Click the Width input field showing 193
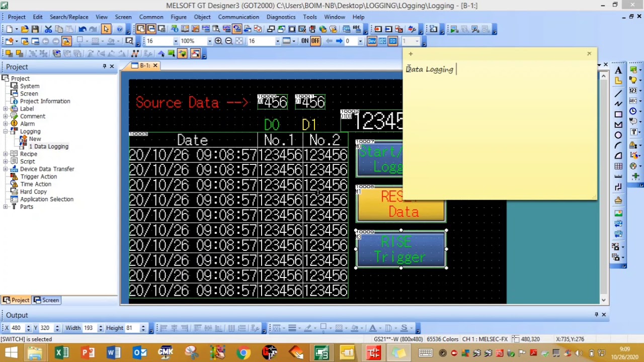Screen dimensions: 644x362 tap(90, 328)
